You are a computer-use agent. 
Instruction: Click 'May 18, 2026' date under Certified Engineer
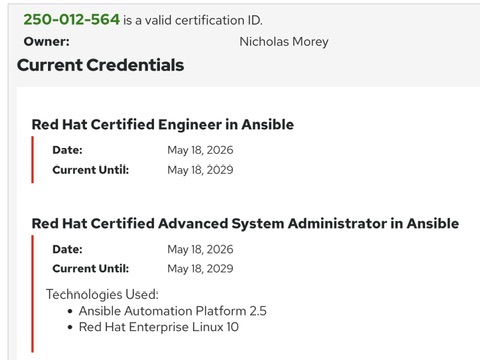click(x=200, y=150)
